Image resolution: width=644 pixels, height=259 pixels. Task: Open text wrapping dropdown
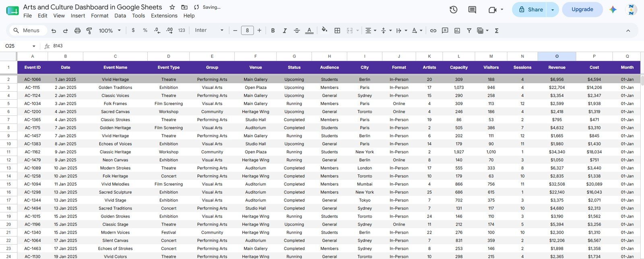[401, 31]
